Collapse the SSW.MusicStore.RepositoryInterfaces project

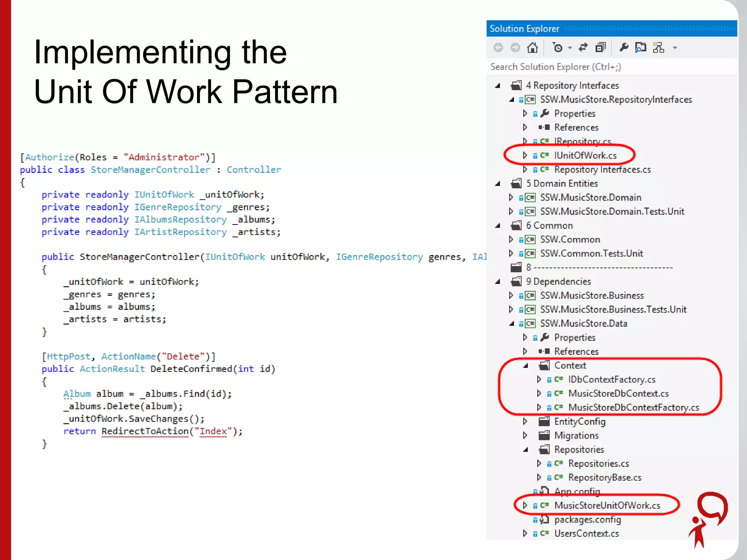click(511, 100)
